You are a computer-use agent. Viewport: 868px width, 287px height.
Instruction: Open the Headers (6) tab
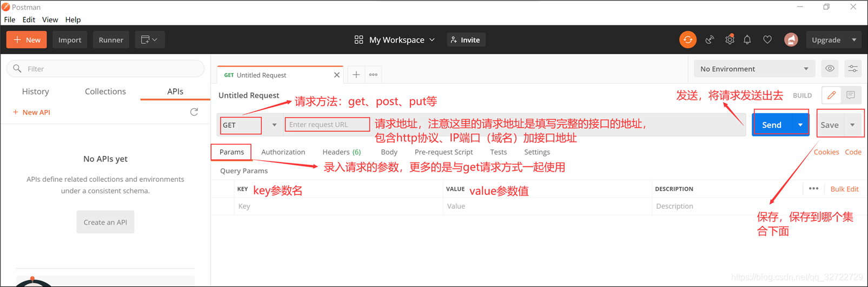pyautogui.click(x=342, y=152)
